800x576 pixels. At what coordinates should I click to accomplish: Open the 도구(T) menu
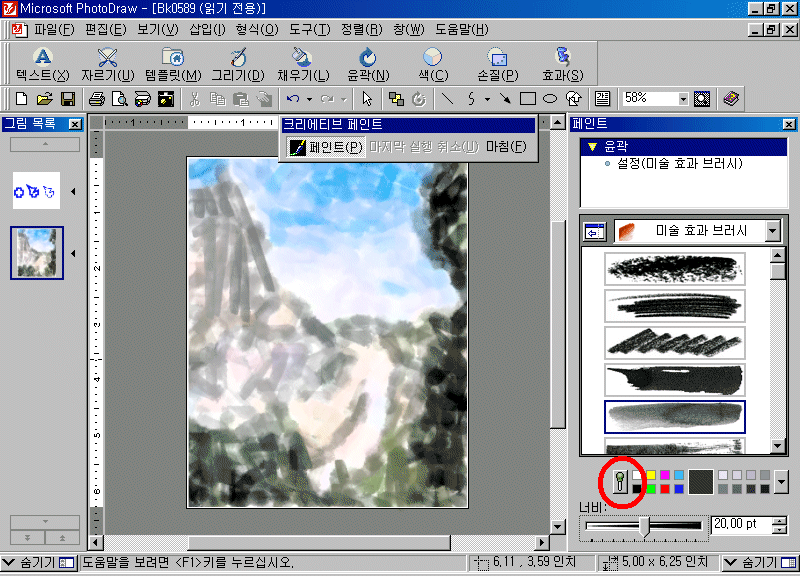point(308,30)
